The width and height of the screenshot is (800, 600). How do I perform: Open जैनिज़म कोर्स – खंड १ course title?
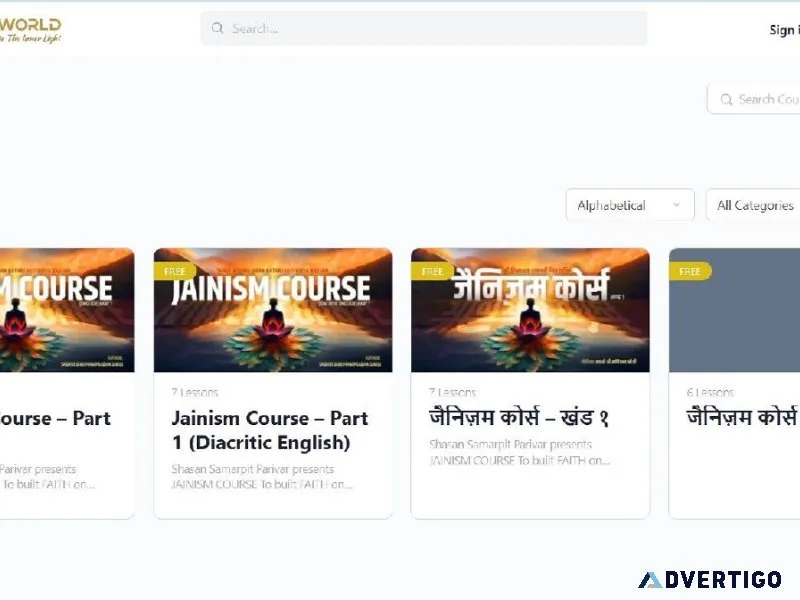point(519,418)
